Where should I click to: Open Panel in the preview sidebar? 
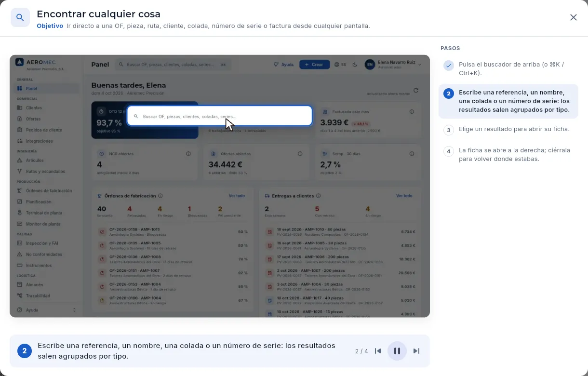point(47,89)
